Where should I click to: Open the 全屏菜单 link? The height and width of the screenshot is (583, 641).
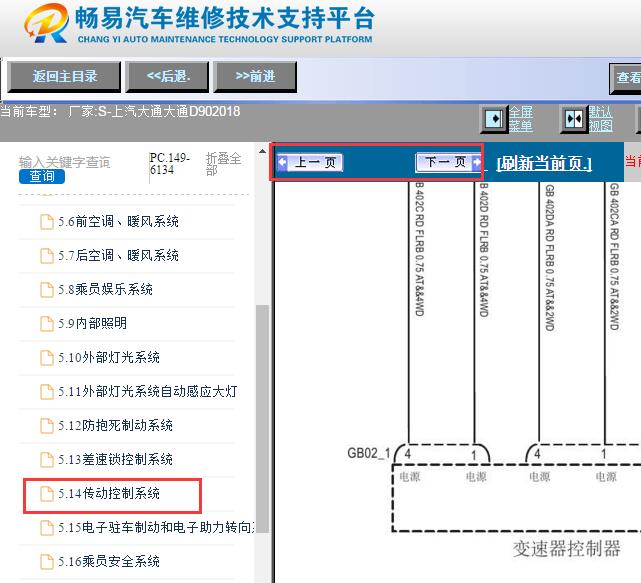[x=521, y=119]
